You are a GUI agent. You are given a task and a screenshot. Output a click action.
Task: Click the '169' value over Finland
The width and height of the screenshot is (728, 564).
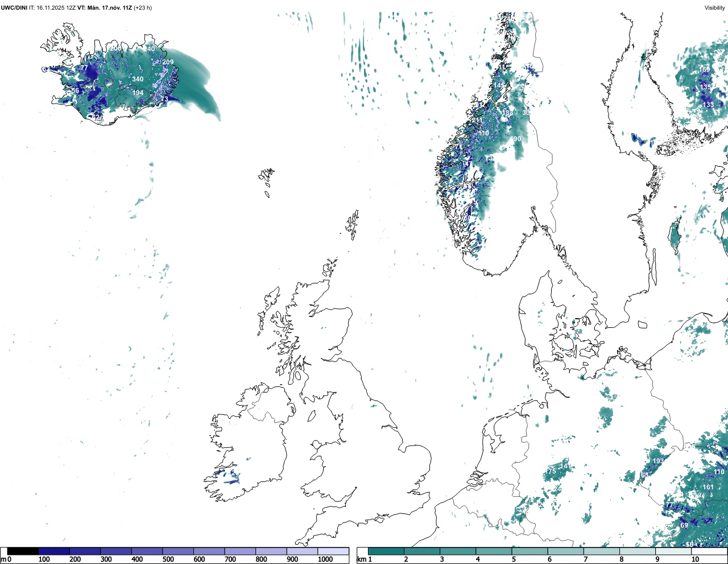tap(705, 69)
